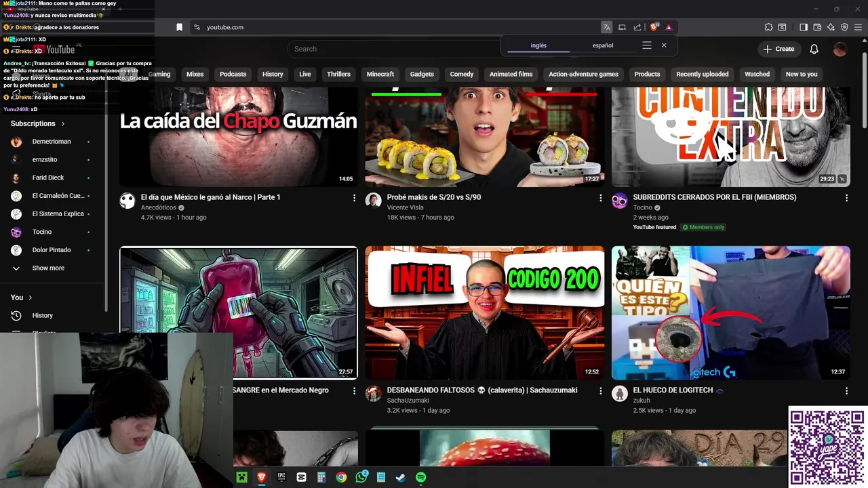Image resolution: width=868 pixels, height=488 pixels.
Task: Expand the You section chevron
Action: click(x=31, y=298)
